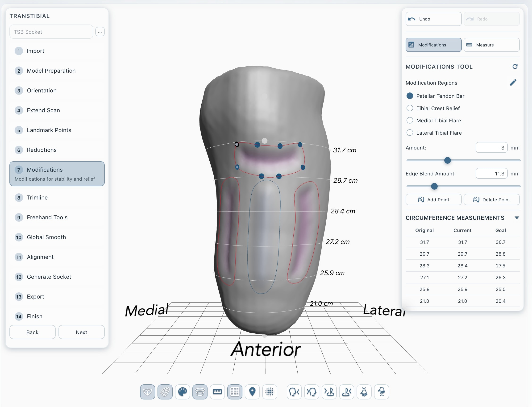532x407 pixels.
Task: Click the Edge Blend Amount slider handle
Action: [434, 186]
